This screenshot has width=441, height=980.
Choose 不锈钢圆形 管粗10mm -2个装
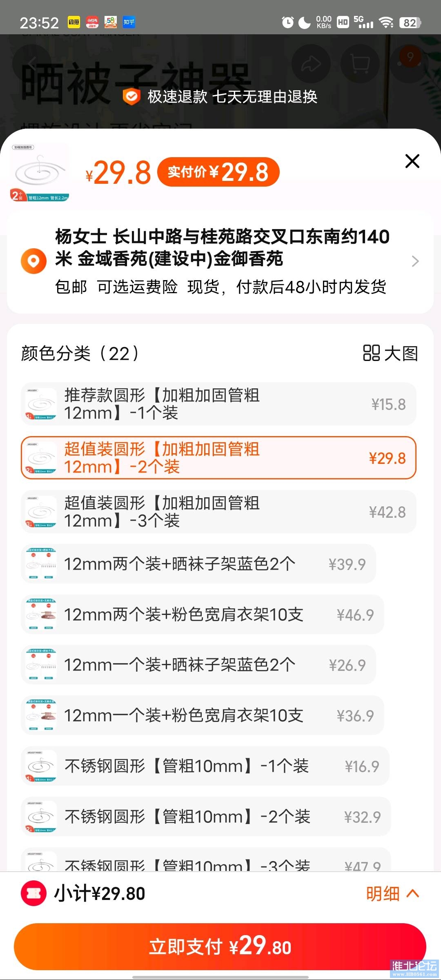coord(206,817)
